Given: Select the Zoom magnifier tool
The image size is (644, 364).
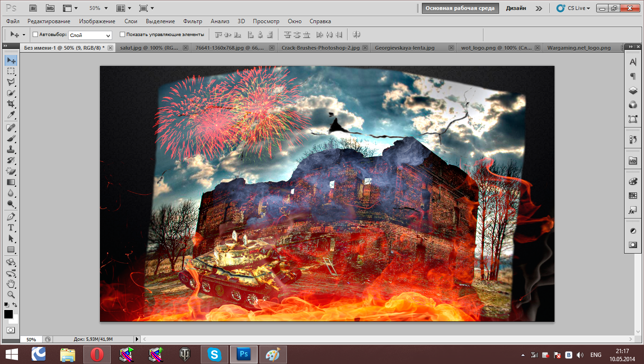Looking at the screenshot, I should coord(11,295).
